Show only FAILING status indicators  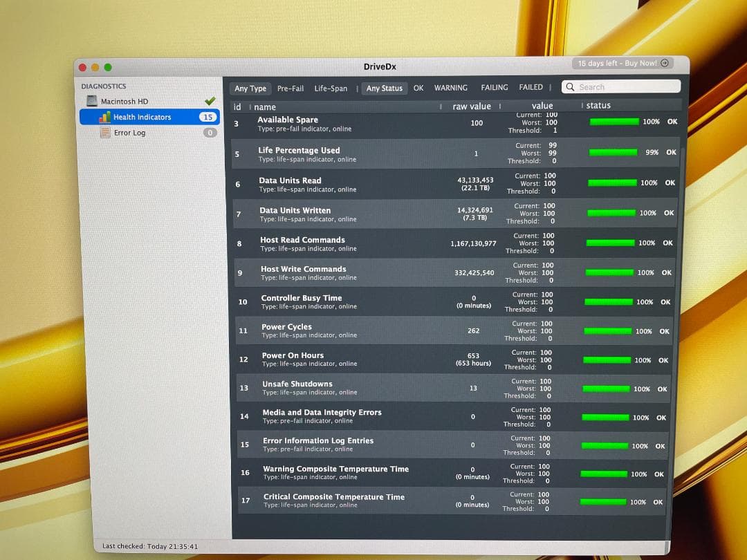click(x=494, y=88)
